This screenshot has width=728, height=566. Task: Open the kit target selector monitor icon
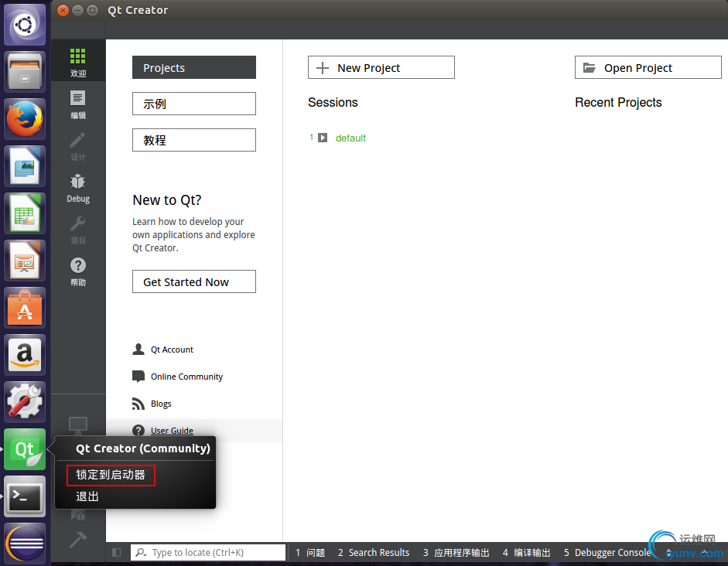click(78, 424)
